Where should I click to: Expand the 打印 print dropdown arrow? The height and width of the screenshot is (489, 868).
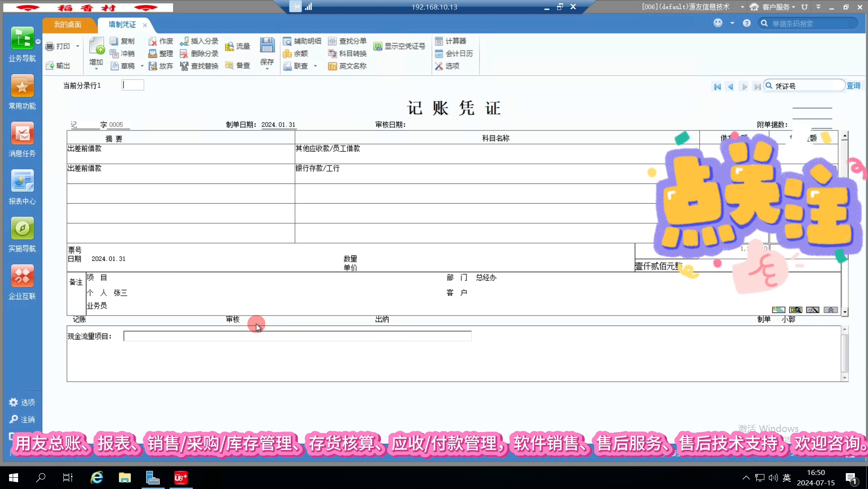(x=78, y=46)
